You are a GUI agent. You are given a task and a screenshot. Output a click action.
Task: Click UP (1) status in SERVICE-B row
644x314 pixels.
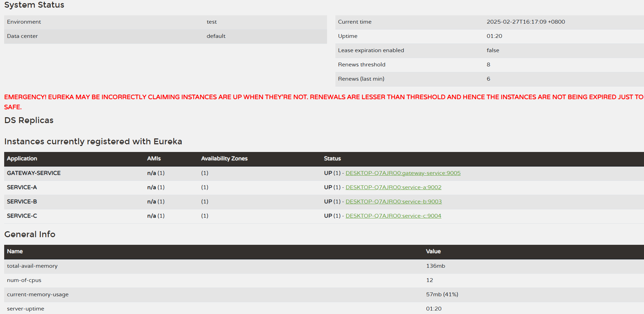332,202
